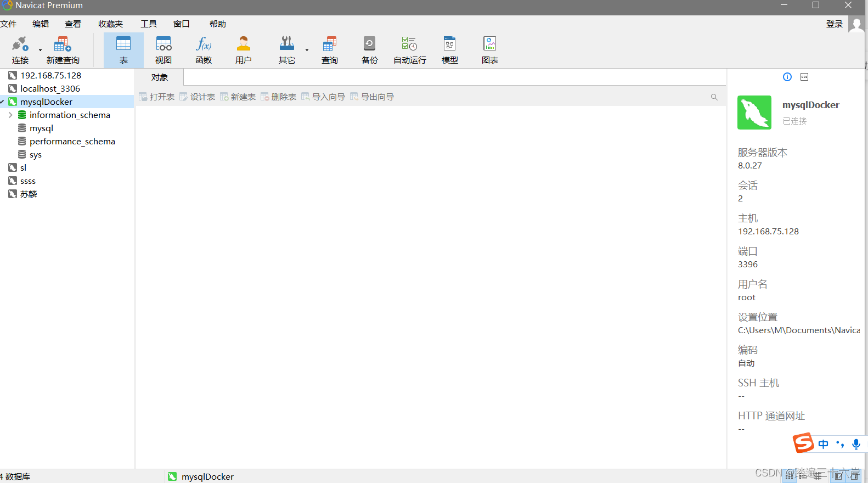
Task: Switch to list view in status bar
Action: tap(804, 476)
